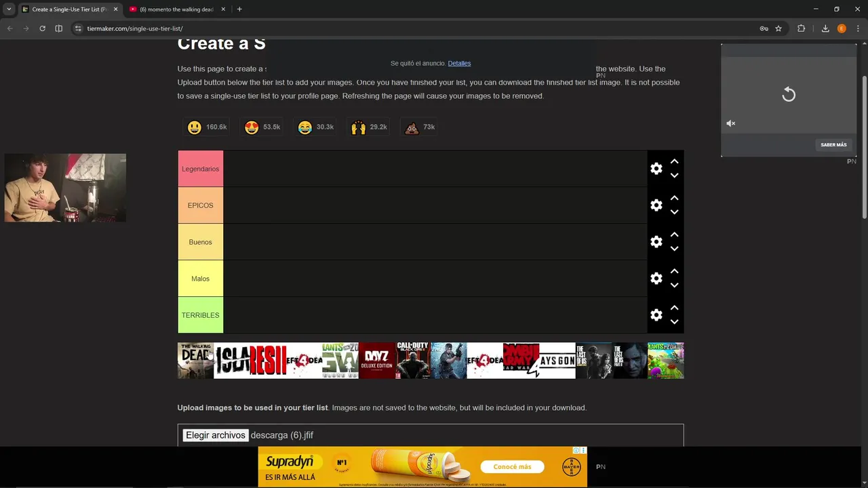The height and width of the screenshot is (488, 868).
Task: React with raised hands emoji 29.2k
Action: 369,127
